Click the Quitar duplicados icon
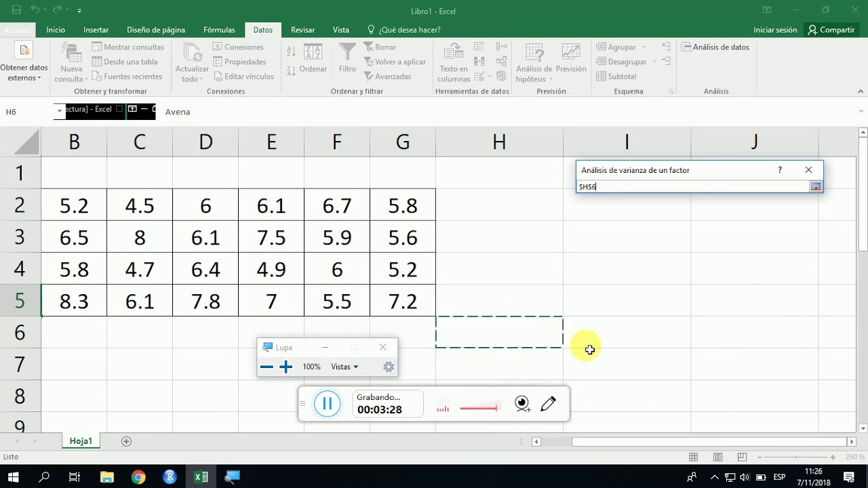868x488 pixels. pos(479,62)
